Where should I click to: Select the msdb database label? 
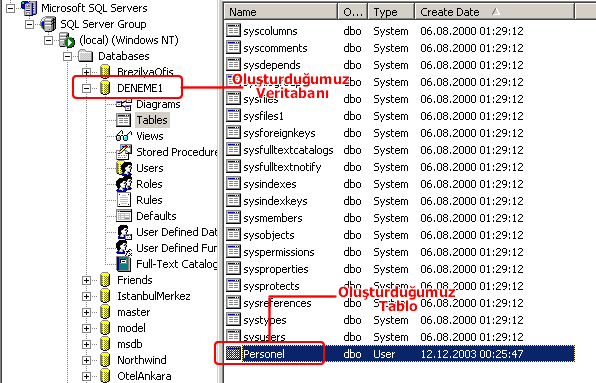pos(130,344)
